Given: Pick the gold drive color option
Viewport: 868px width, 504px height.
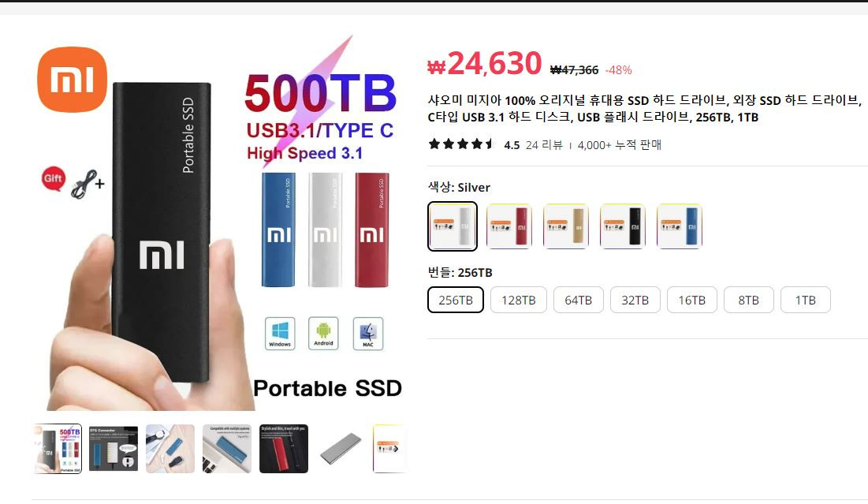Looking at the screenshot, I should pos(566,226).
